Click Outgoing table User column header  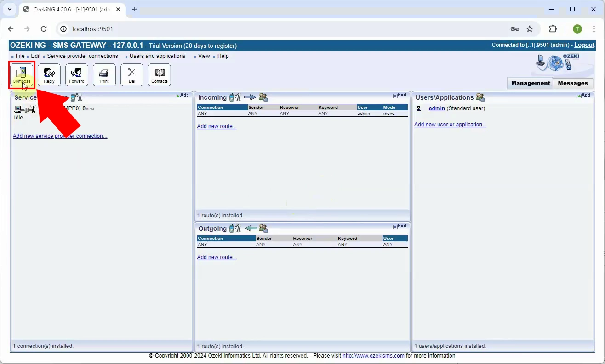pos(395,239)
